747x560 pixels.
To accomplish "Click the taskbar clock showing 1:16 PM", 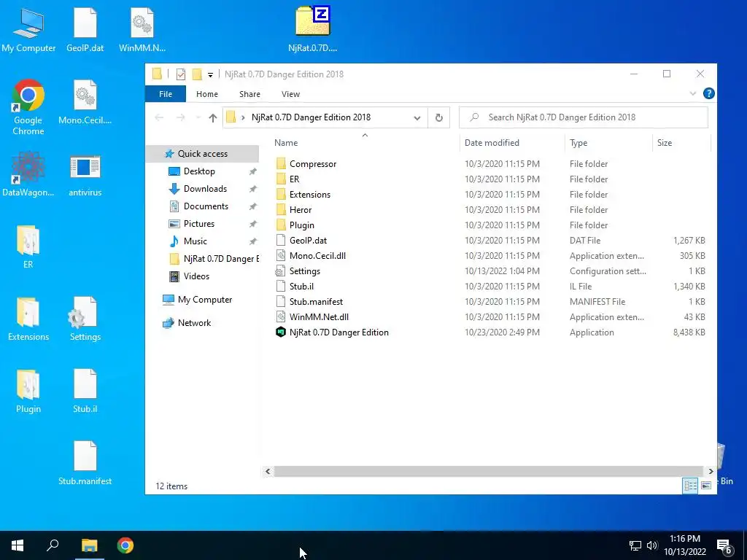I will [684, 545].
